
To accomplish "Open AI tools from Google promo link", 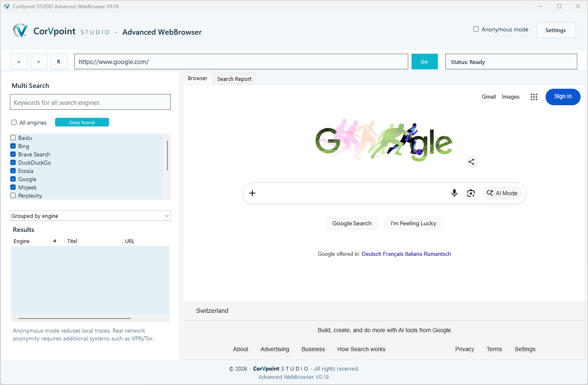I will pyautogui.click(x=384, y=330).
